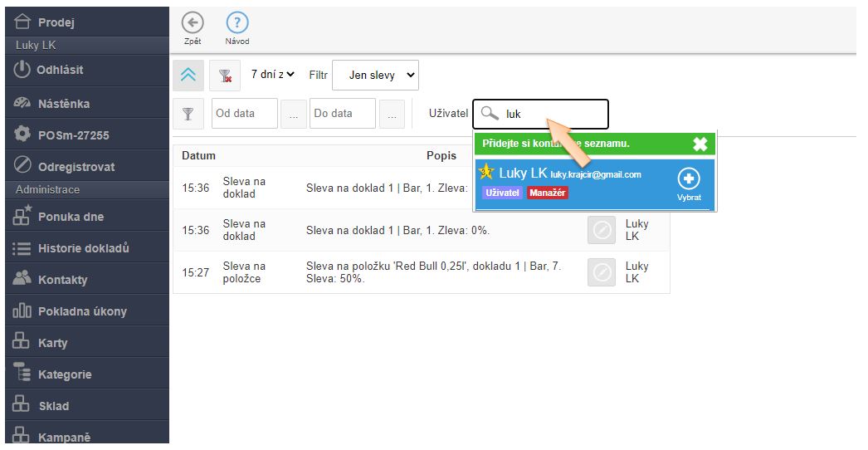Collapse filters with double chevron up button
The image size is (868, 450).
tap(188, 75)
